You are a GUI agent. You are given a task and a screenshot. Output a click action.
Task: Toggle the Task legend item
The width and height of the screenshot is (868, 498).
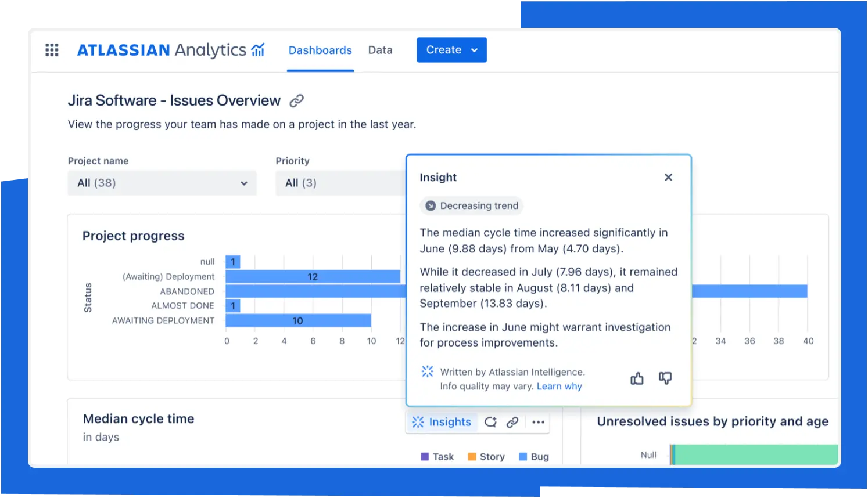(x=437, y=457)
